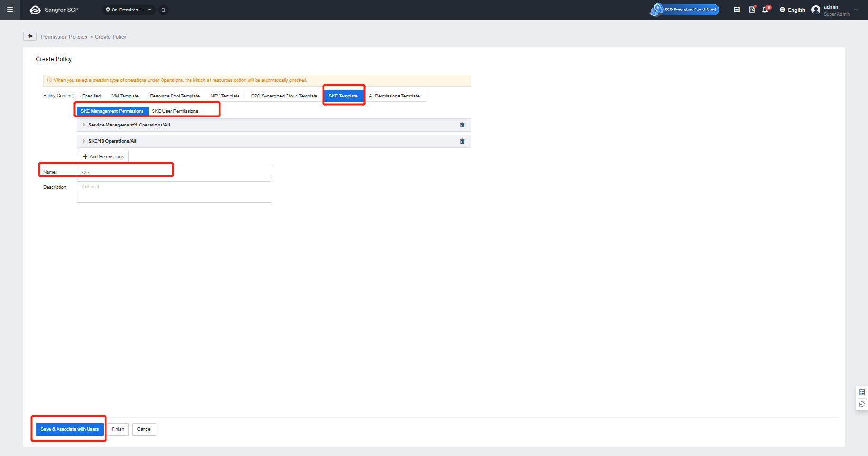The height and width of the screenshot is (456, 868).
Task: Open the notifications bell icon
Action: pyautogui.click(x=765, y=10)
